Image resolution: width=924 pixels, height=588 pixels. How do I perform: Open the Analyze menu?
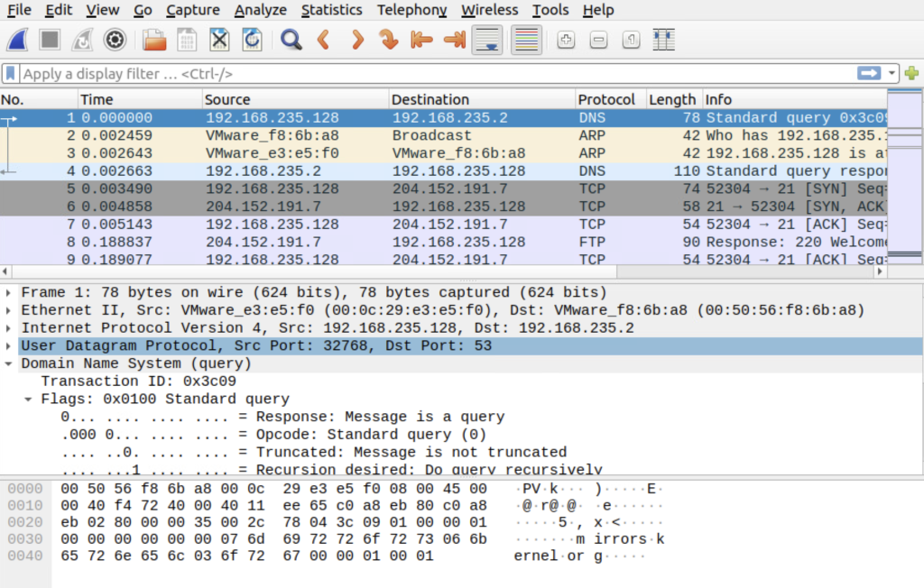tap(260, 10)
